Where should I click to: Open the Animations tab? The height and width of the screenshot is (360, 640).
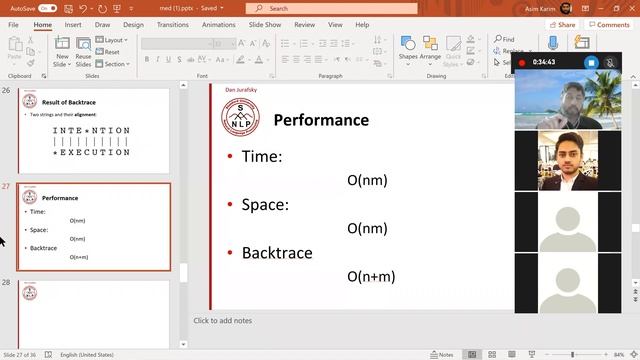pyautogui.click(x=218, y=24)
